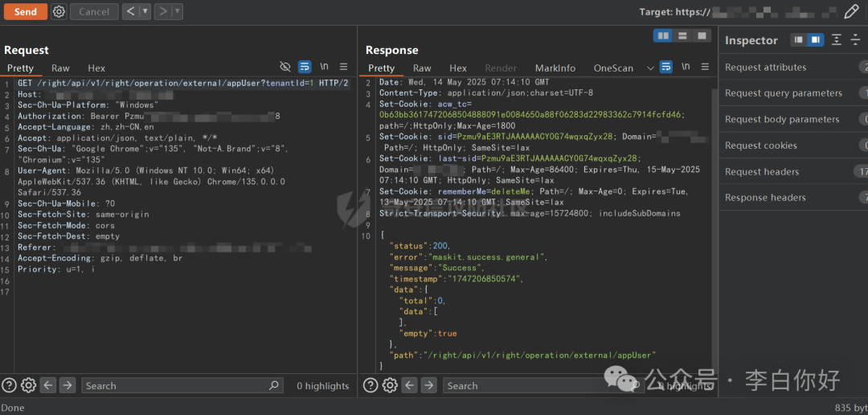Expand Request cookies section

[x=793, y=145]
